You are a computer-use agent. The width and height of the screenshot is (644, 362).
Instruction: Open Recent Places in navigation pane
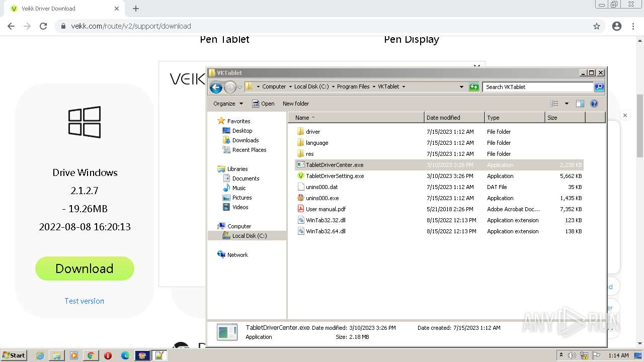pos(249,150)
